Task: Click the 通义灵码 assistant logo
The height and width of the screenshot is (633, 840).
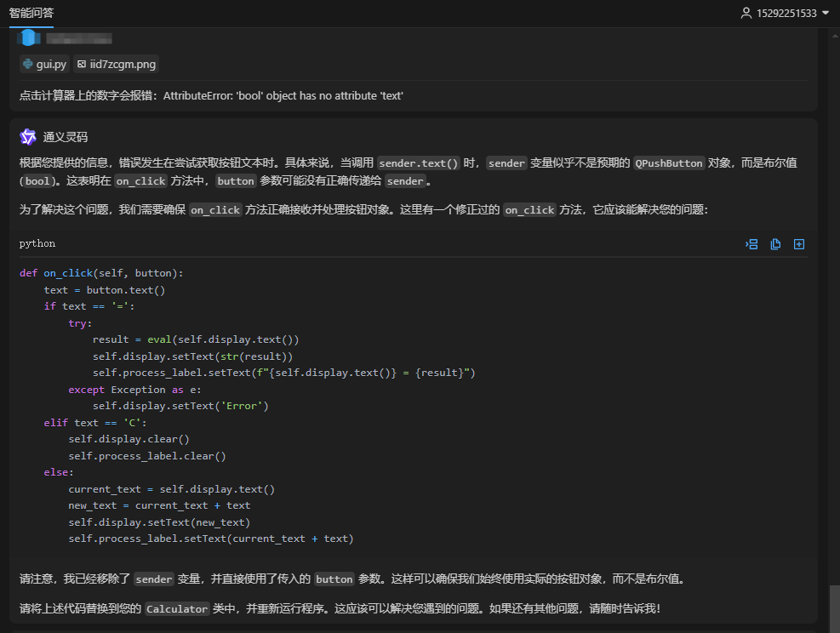Action: click(28, 137)
